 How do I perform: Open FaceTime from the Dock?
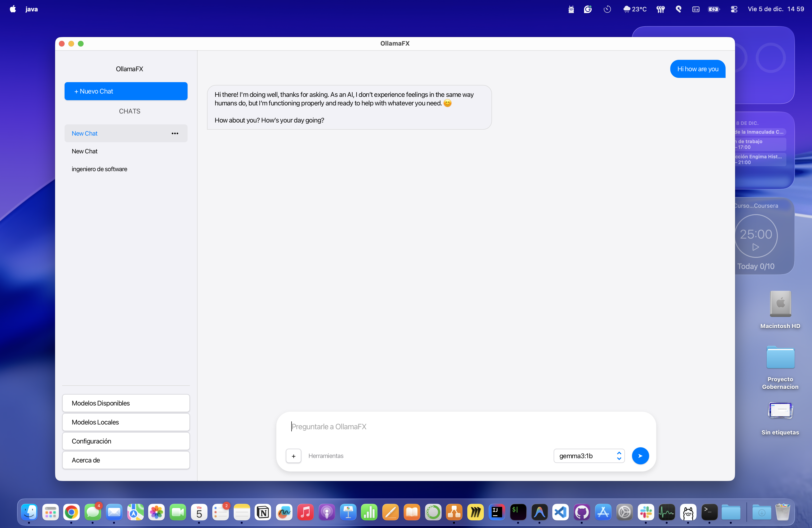pos(178,512)
